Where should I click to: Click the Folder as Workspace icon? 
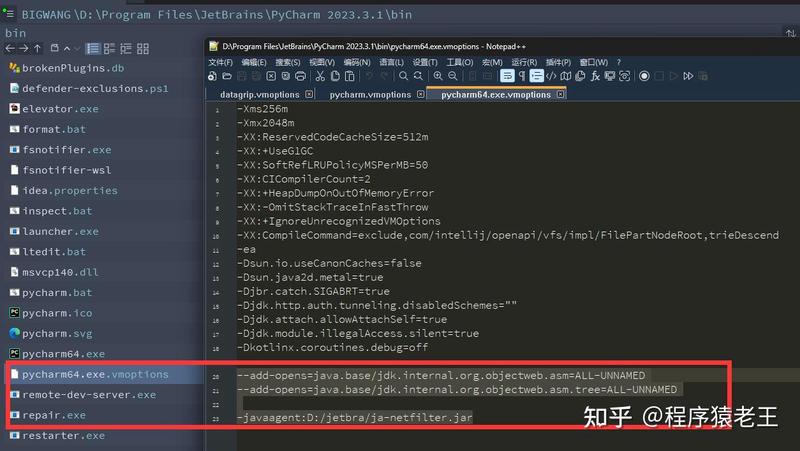pyautogui.click(x=610, y=76)
